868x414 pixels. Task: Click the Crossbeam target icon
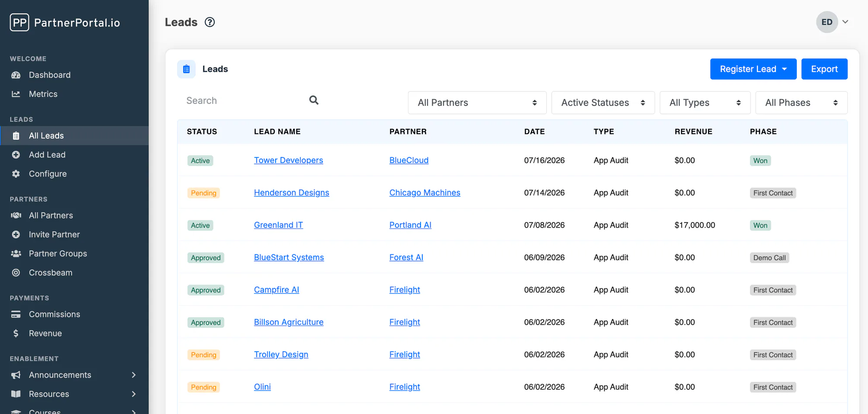[x=16, y=273]
